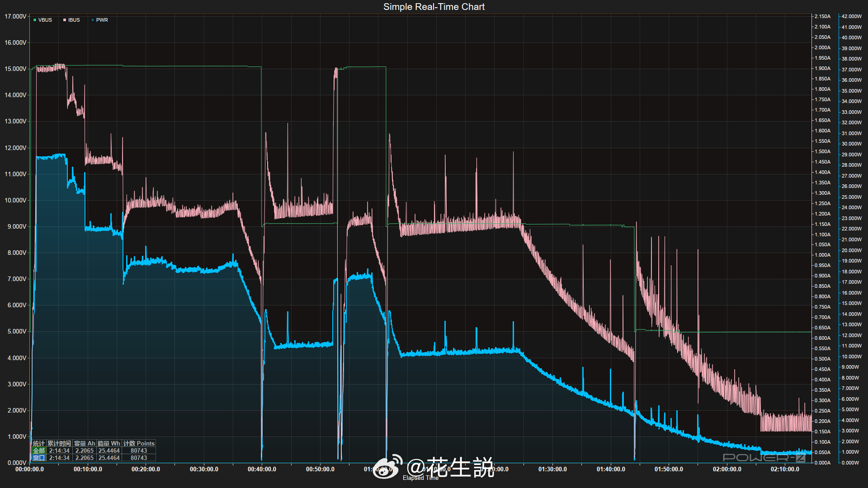Viewport: 868px width, 488px height.
Task: Click the 1.500A current axis label
Action: 822,151
